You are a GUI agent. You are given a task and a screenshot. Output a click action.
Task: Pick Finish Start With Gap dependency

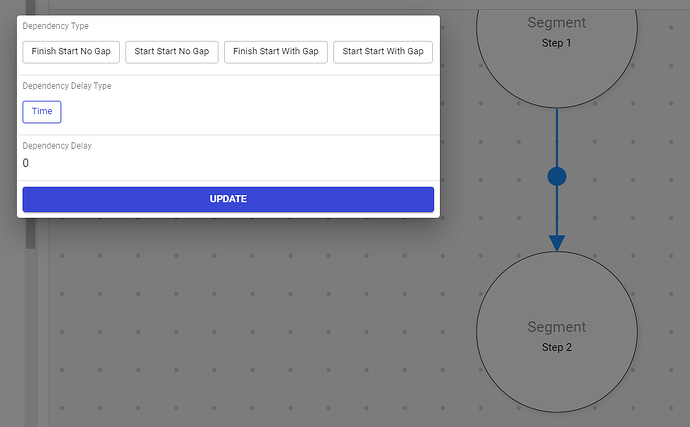(276, 51)
